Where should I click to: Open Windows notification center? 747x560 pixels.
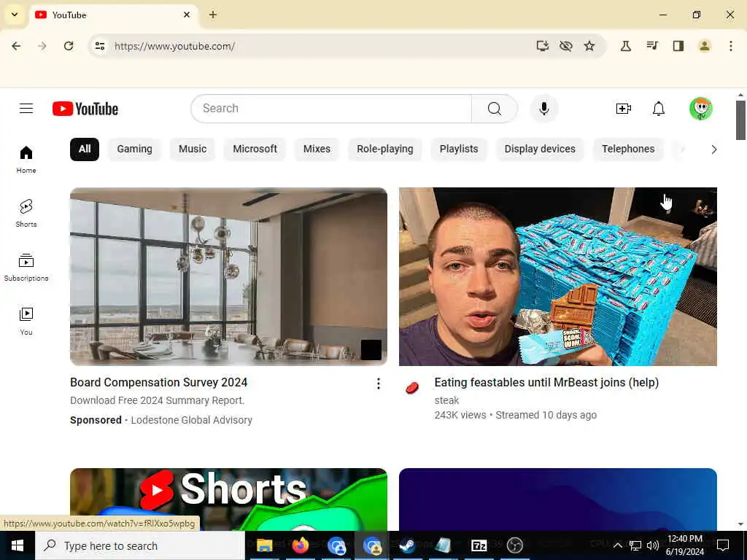723,545
